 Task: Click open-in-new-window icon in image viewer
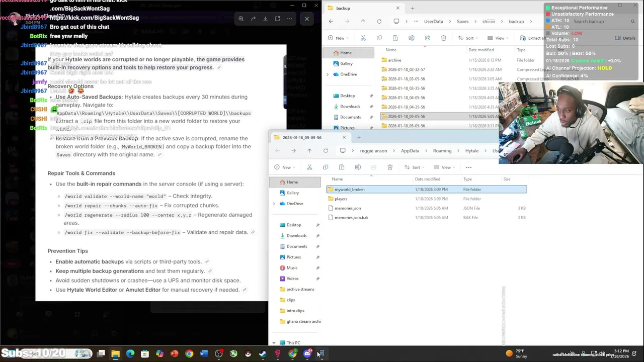[x=277, y=19]
